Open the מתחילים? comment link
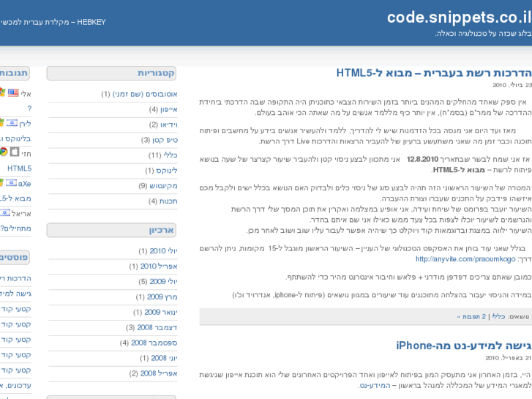The image size is (532, 399). tap(15, 228)
